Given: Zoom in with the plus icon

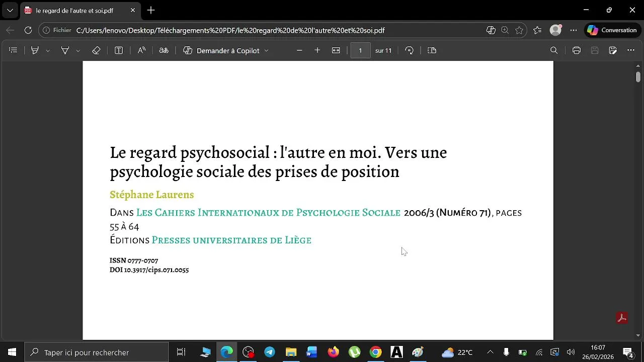Looking at the screenshot, I should tap(317, 50).
